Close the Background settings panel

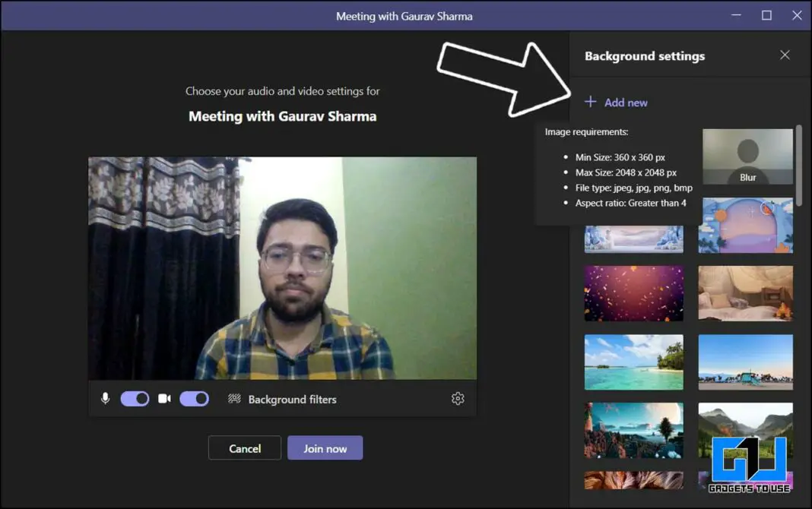pos(785,55)
